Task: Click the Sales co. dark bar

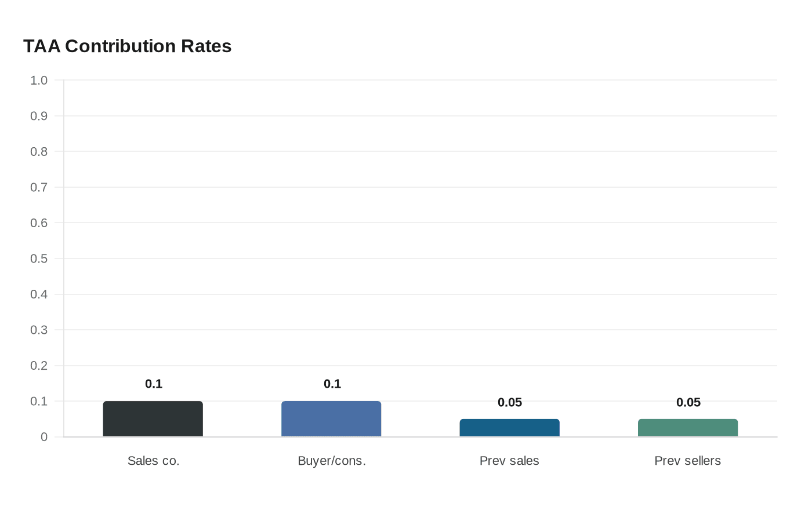Action: 153,419
